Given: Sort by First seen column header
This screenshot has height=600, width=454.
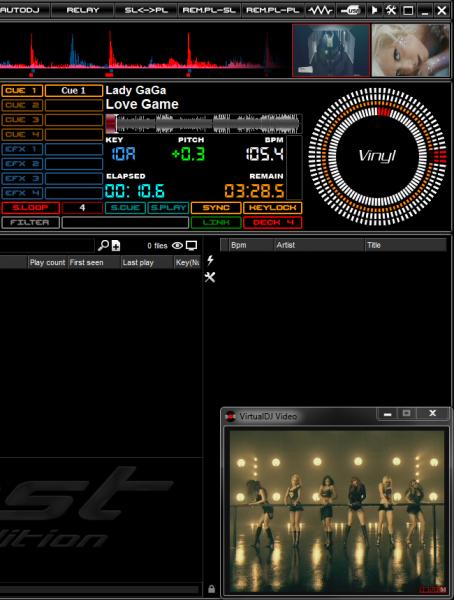Looking at the screenshot, I should point(94,262).
